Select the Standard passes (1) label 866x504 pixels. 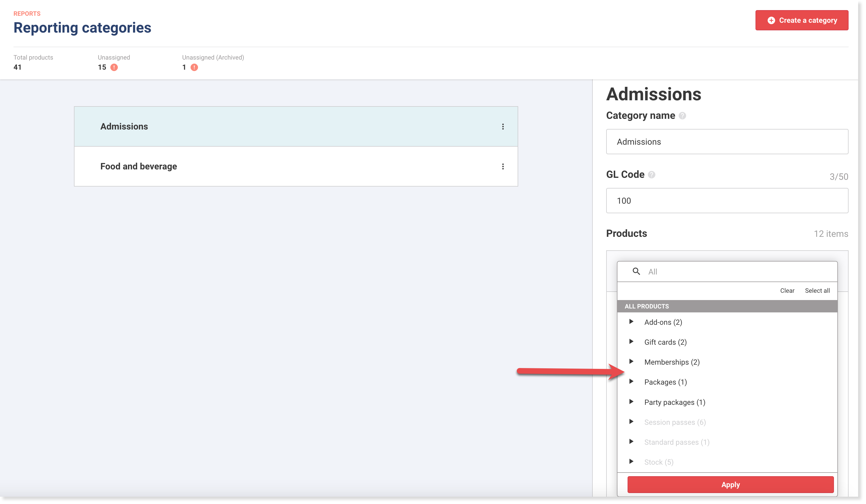pyautogui.click(x=677, y=442)
